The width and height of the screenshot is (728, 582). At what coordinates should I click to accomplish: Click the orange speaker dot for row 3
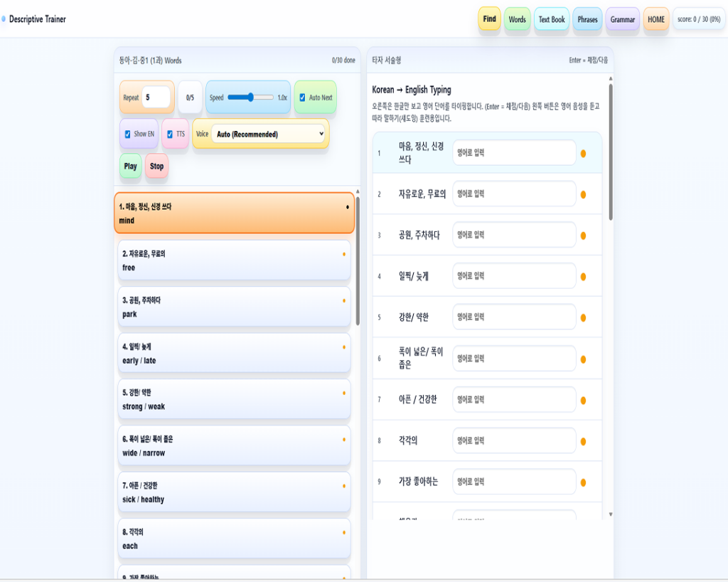coord(583,236)
